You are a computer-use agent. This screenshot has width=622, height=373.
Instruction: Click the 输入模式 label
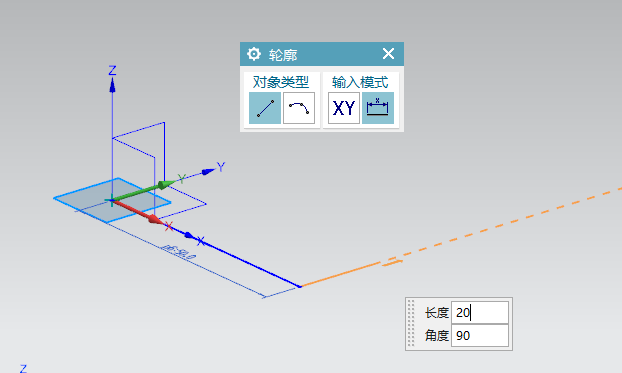(x=360, y=82)
